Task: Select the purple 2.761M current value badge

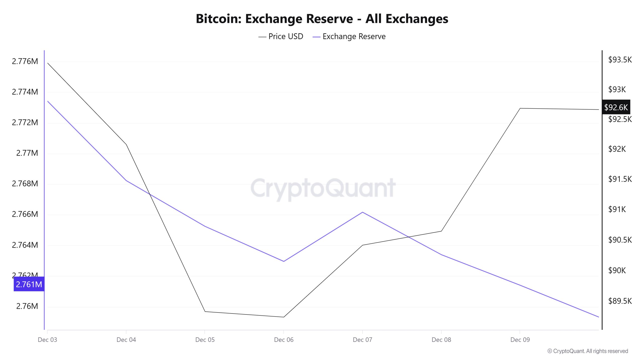Action: tap(29, 284)
